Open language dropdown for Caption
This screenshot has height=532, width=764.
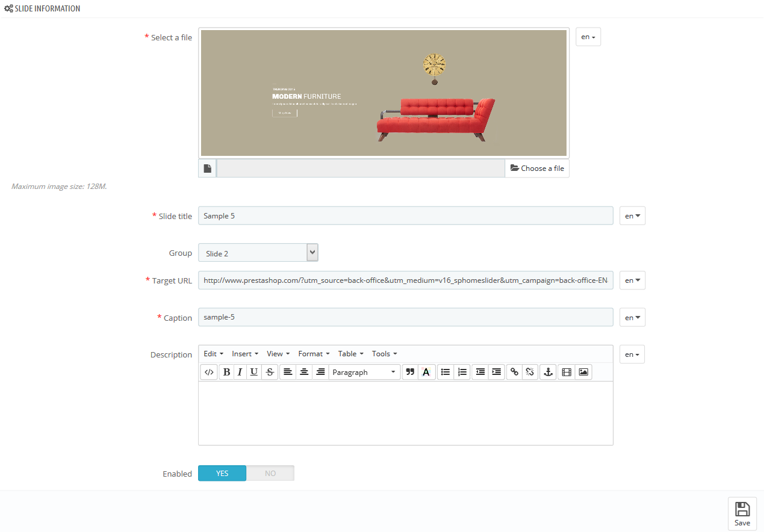pos(632,317)
